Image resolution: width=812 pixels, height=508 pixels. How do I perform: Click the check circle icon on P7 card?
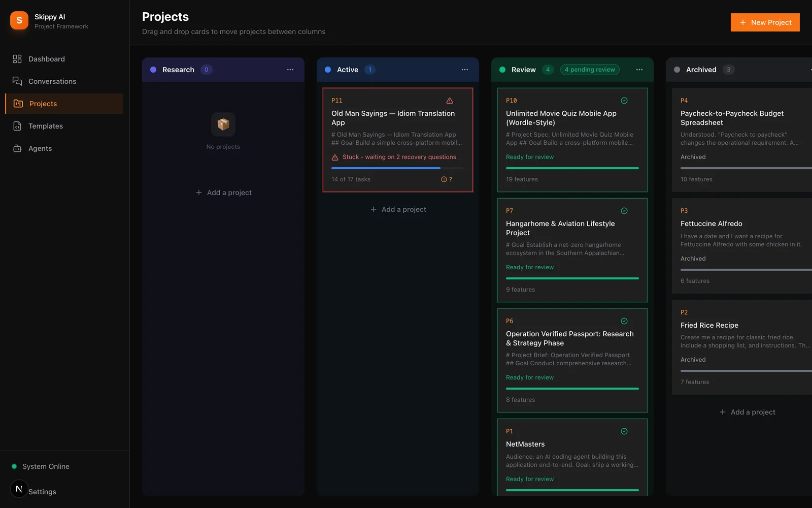point(624,211)
